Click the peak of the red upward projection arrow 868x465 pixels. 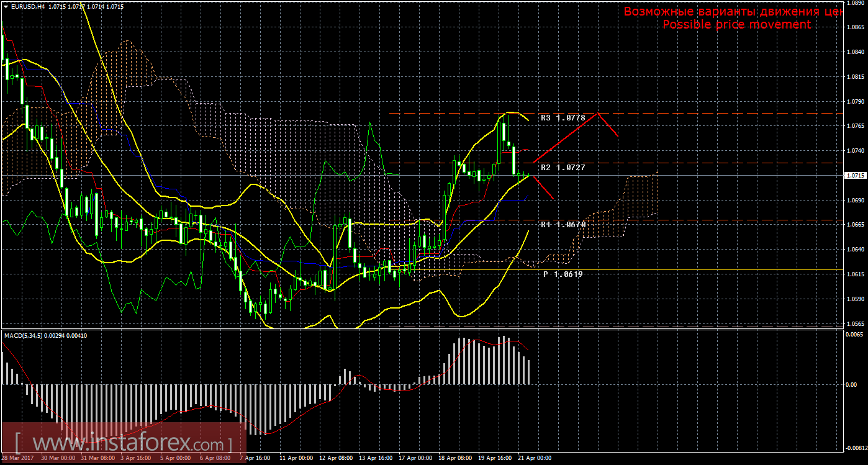pos(597,114)
